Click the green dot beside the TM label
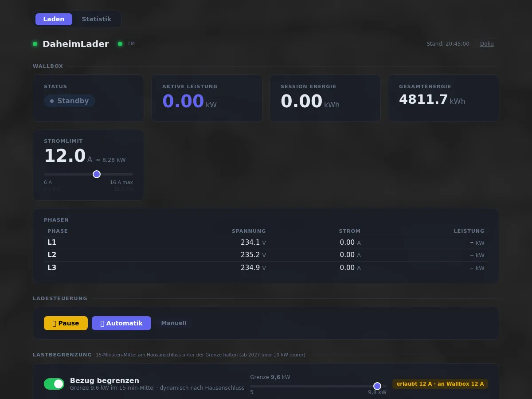The width and height of the screenshot is (532, 399). [x=120, y=44]
